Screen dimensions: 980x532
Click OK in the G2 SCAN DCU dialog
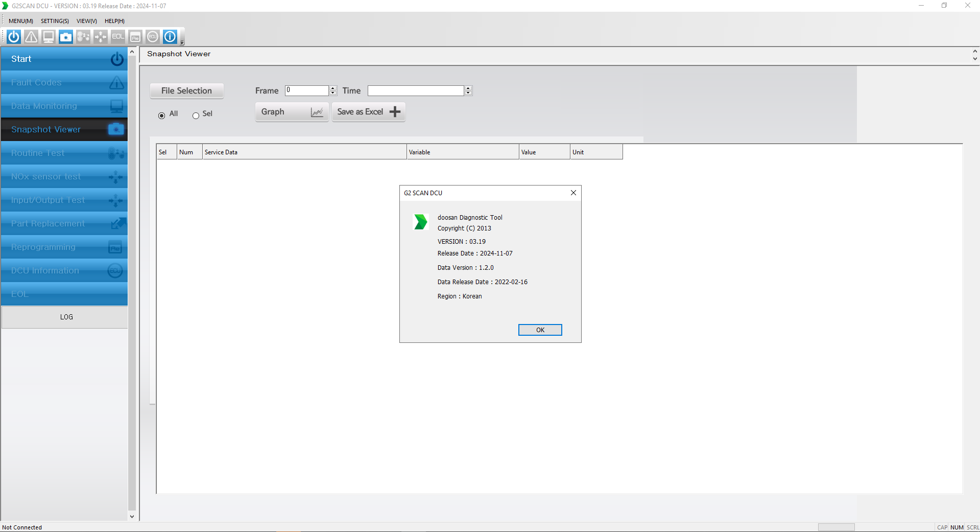click(540, 330)
